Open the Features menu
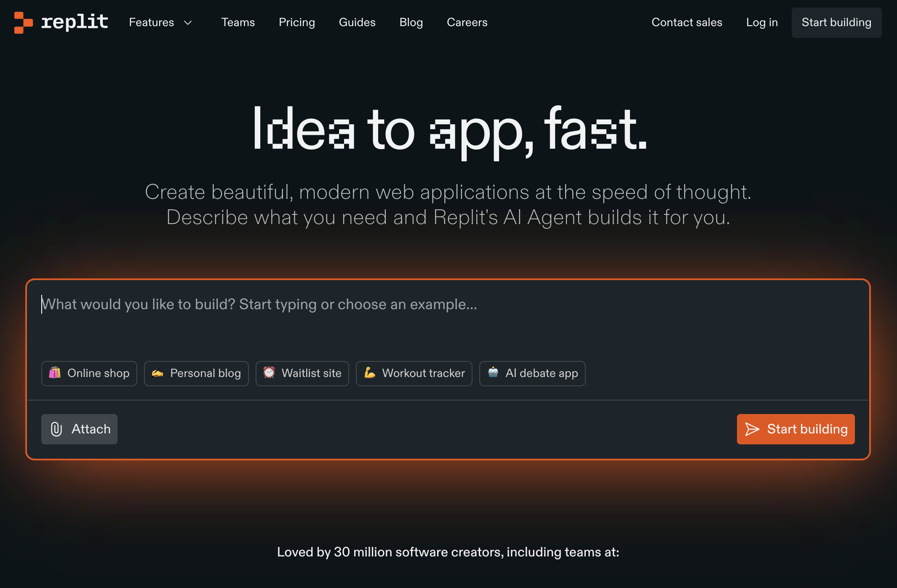Image resolution: width=897 pixels, height=588 pixels. (152, 22)
